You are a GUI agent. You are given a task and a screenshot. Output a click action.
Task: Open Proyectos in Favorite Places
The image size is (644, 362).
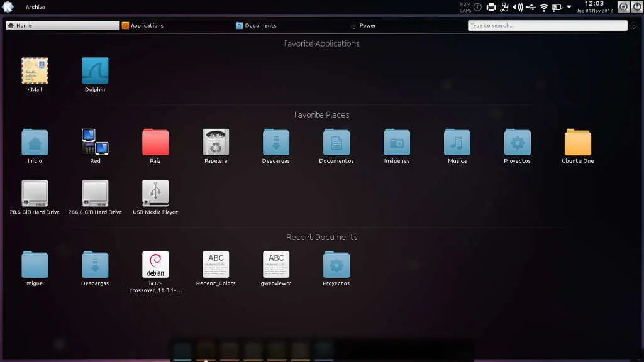point(517,146)
